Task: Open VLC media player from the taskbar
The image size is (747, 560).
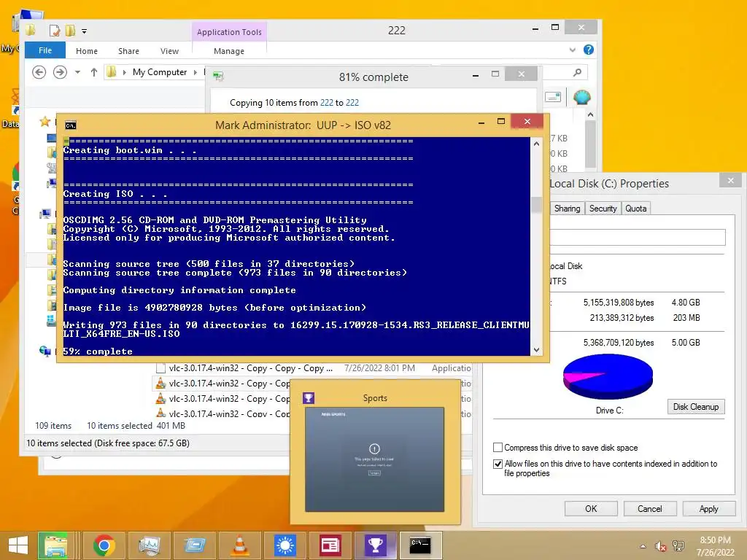Action: point(240,545)
